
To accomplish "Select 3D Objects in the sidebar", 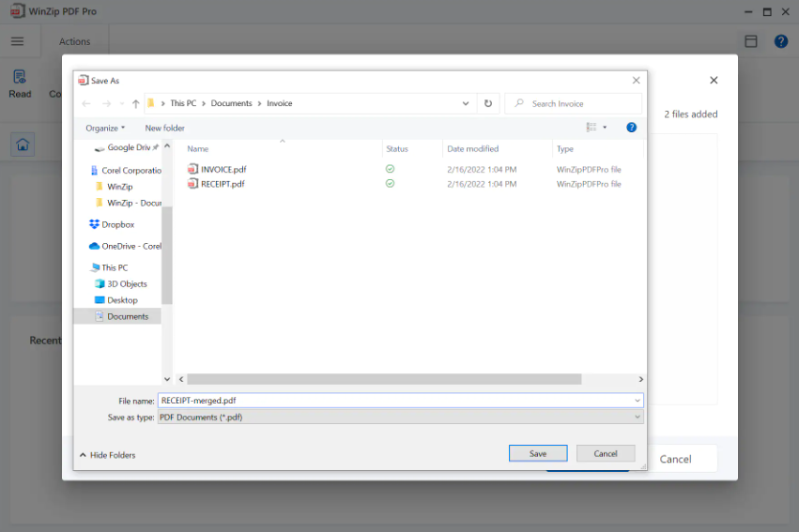I will coord(121,284).
